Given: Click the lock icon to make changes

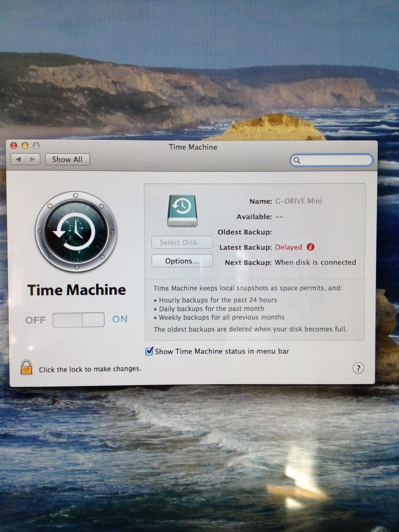Looking at the screenshot, I should [26, 367].
